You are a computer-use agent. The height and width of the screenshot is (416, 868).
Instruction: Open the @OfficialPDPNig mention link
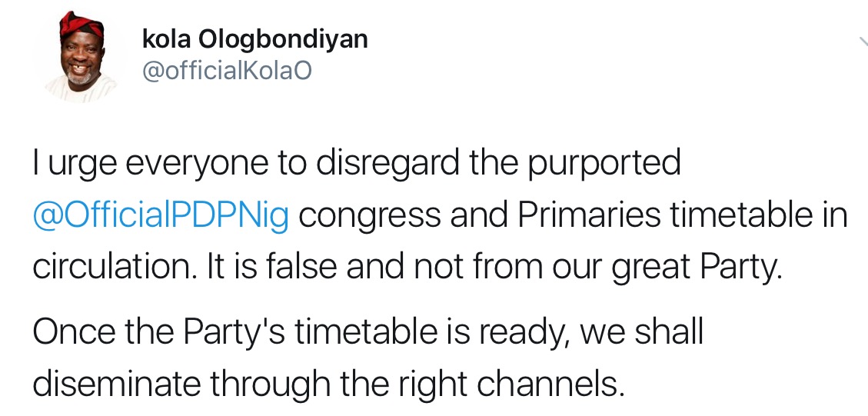point(161,217)
